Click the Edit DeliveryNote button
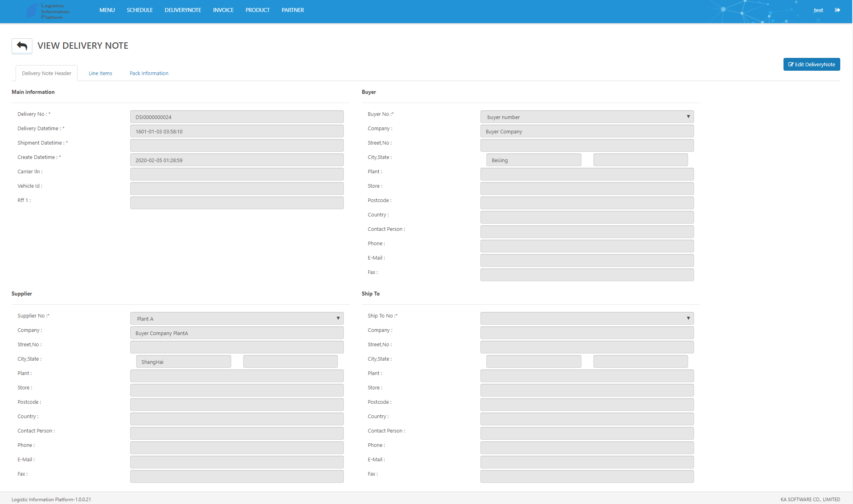The height and width of the screenshot is (504, 853). coord(811,64)
